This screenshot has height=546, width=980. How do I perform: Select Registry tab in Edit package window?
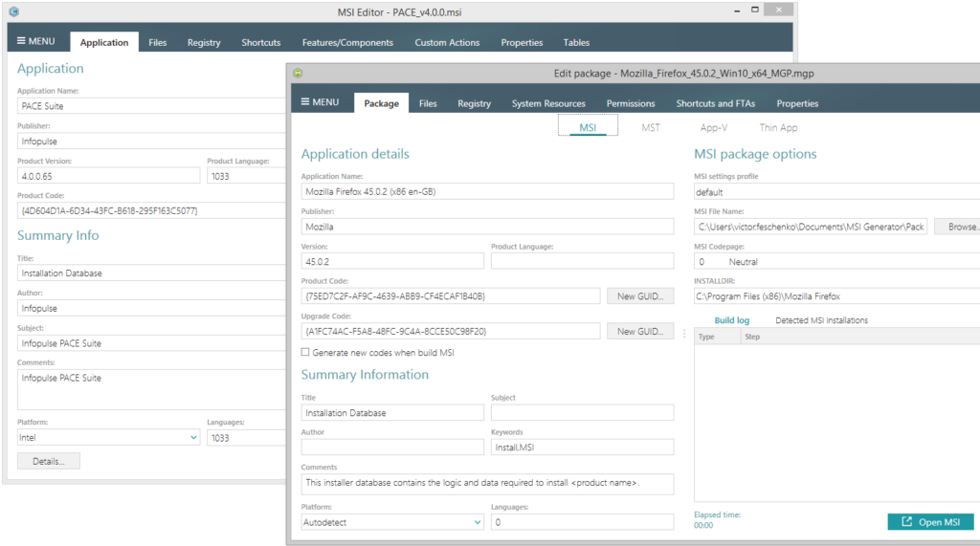click(x=474, y=103)
